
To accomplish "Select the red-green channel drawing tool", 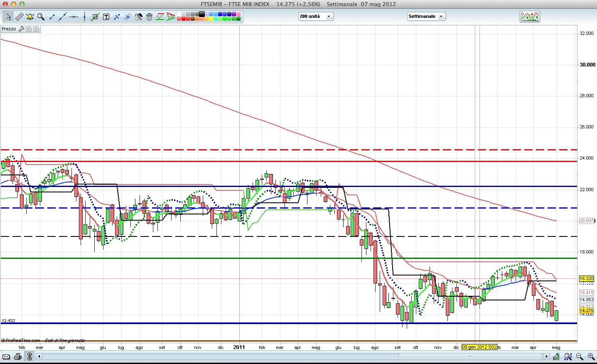I will [160, 17].
